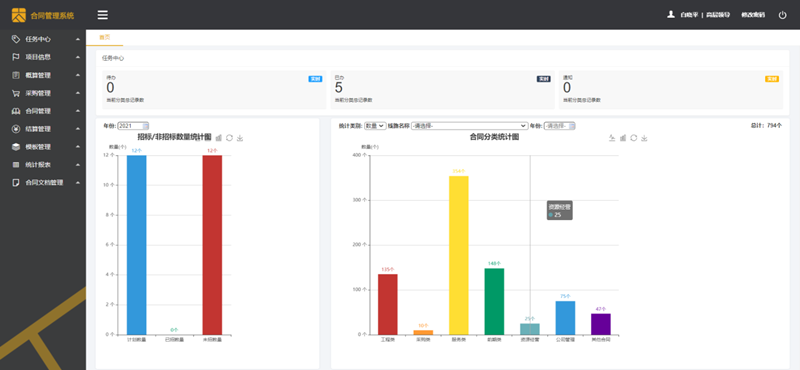Switch 合同分类统计图 to line chart view

tap(612, 138)
